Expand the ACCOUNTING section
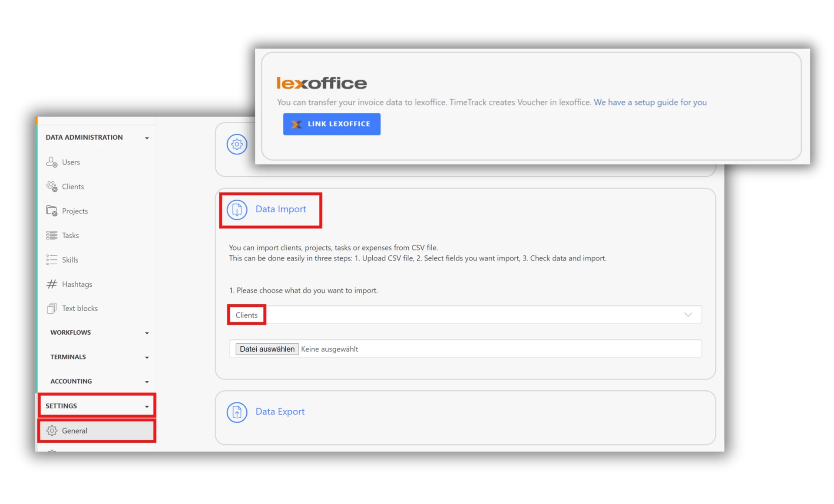The width and height of the screenshot is (834, 504). (x=147, y=381)
